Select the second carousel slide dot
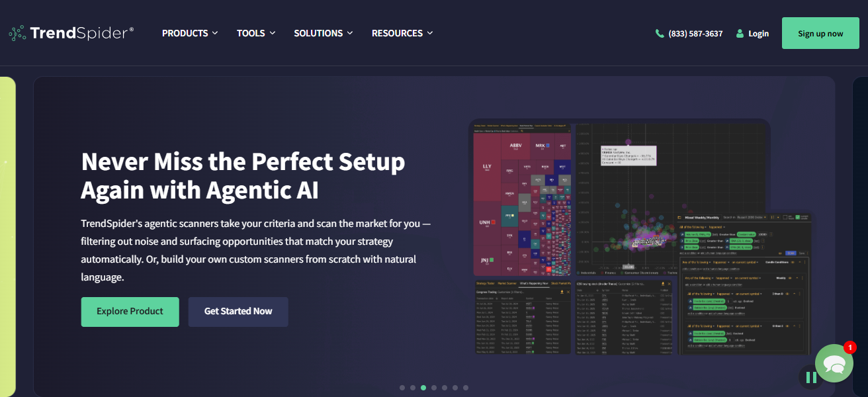 (413, 388)
